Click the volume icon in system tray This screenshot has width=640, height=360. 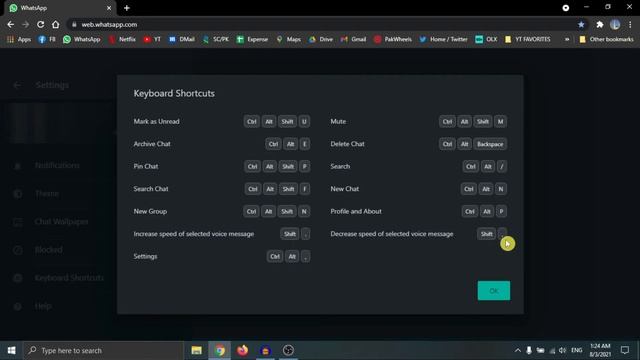pyautogui.click(x=562, y=351)
